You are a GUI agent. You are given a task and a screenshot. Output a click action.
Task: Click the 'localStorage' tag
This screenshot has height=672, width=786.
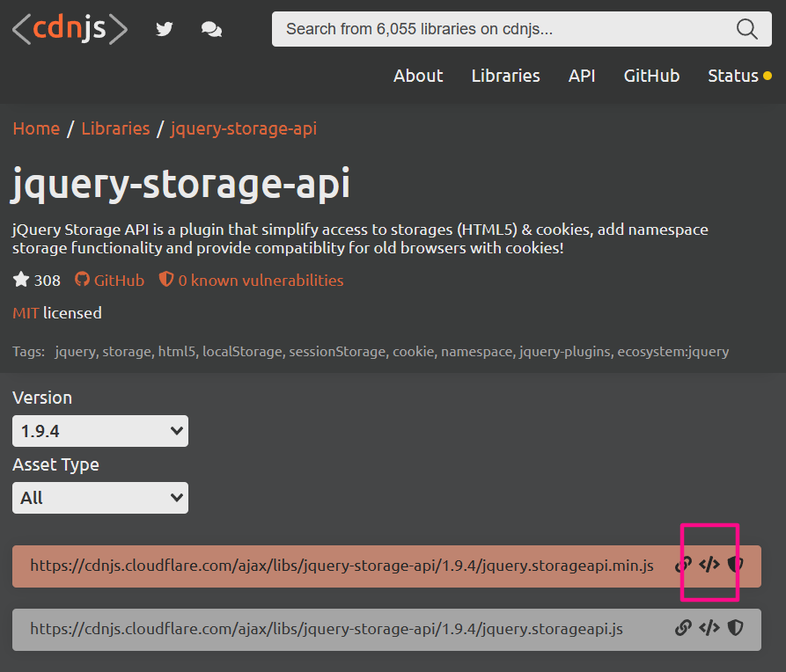click(242, 352)
